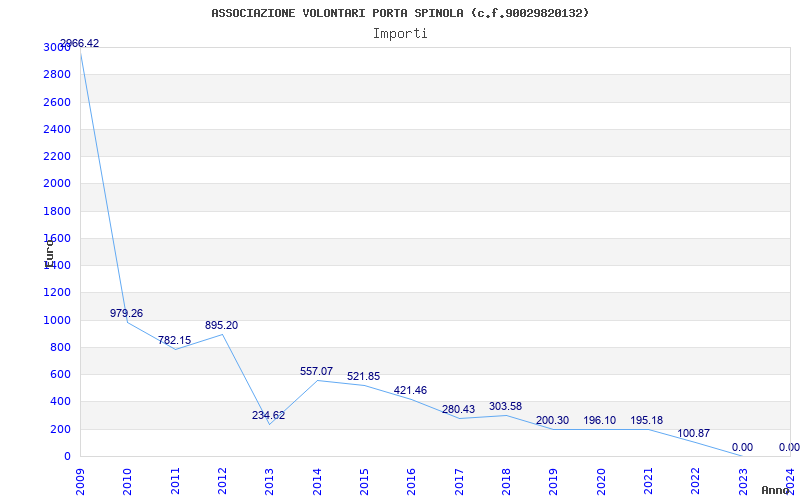Click x-axis year 2014
Screen dimensions: 800x500
(x=317, y=482)
